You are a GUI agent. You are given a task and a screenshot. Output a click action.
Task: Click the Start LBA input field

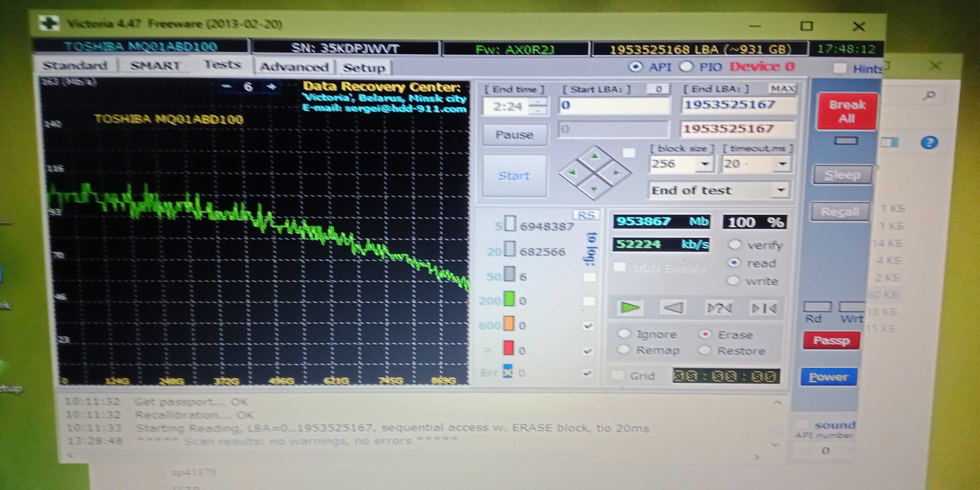[615, 105]
